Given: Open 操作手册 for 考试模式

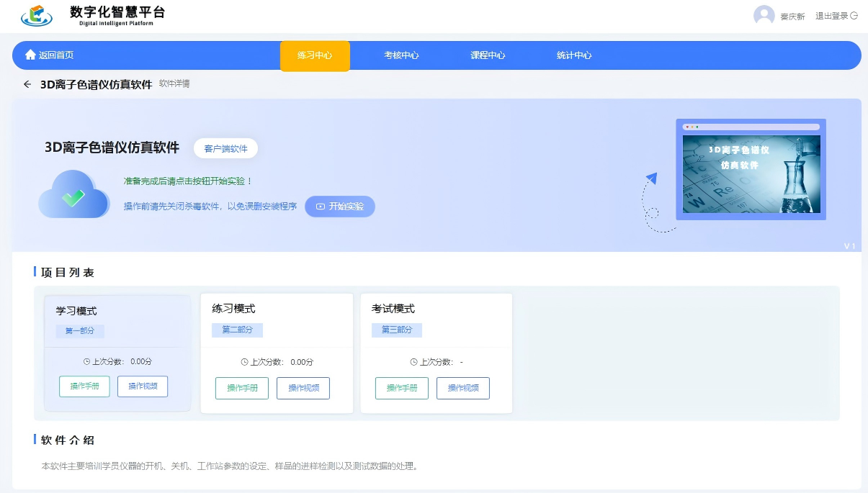Looking at the screenshot, I should tap(402, 388).
